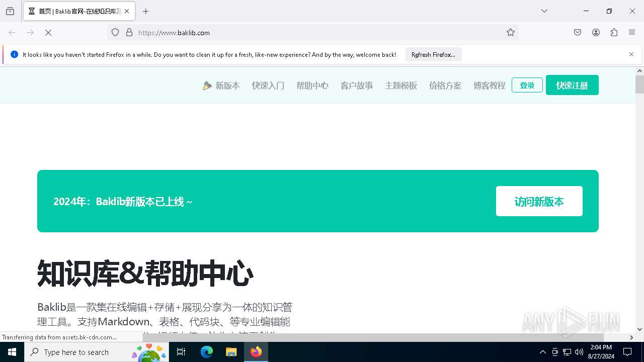Viewport: 644px width, 362px height.
Task: Open 帮助中心 navigation link
Action: pos(312,85)
